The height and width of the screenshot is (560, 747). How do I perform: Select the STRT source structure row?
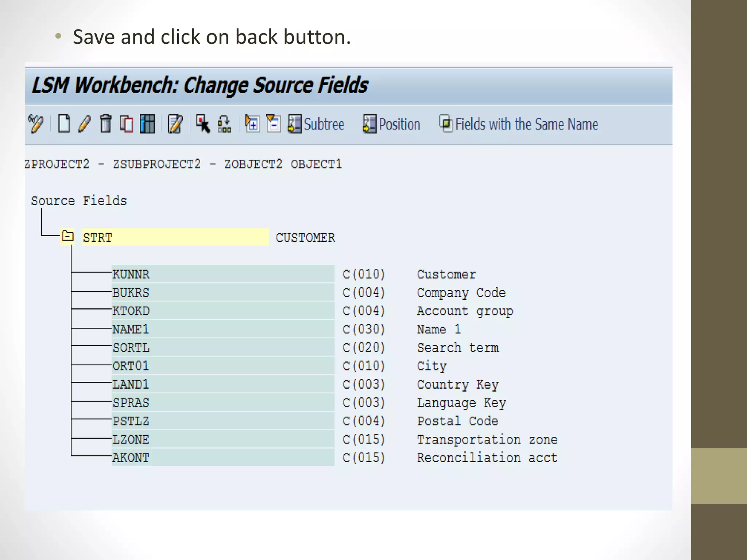coord(175,238)
